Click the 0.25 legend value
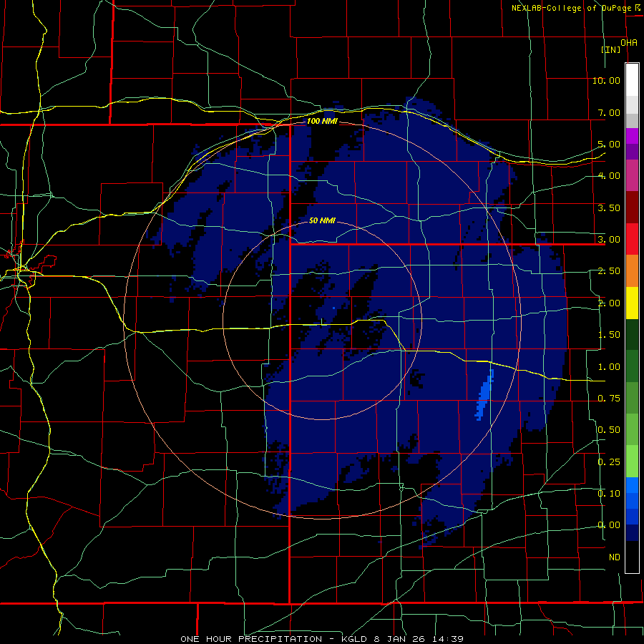Image resolution: width=644 pixels, height=644 pixels. click(609, 462)
